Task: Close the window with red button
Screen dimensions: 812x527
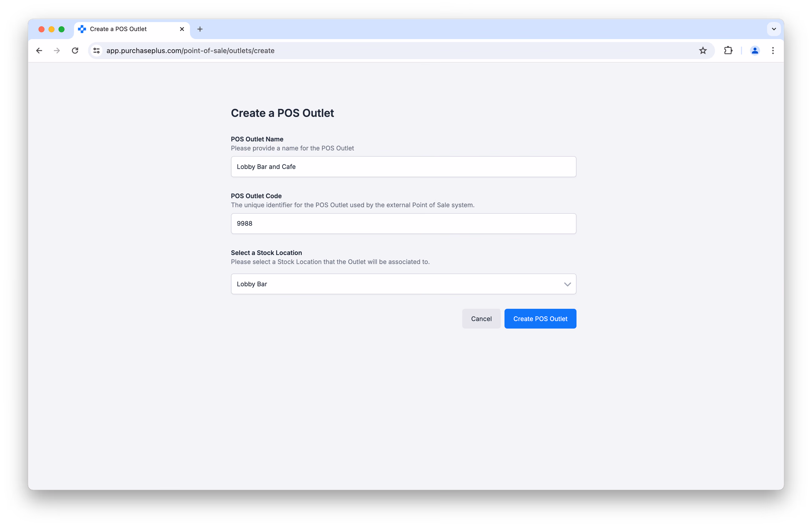Action: 41,29
